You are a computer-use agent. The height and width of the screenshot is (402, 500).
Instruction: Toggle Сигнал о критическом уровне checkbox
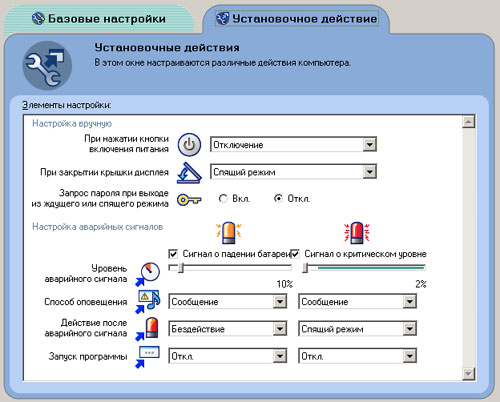pyautogui.click(x=295, y=254)
